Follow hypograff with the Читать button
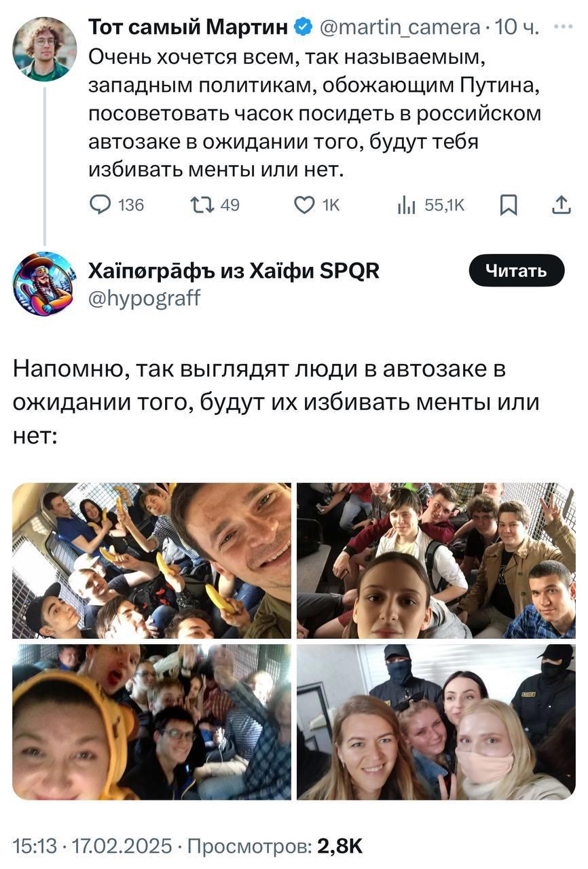Screen dimensions: 588x869 coord(517,271)
